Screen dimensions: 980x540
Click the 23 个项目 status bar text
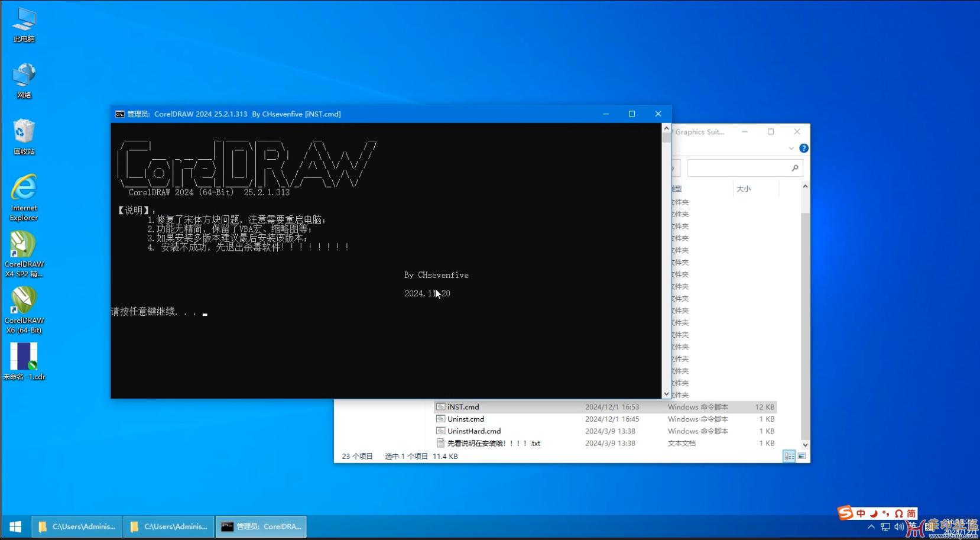click(x=358, y=456)
